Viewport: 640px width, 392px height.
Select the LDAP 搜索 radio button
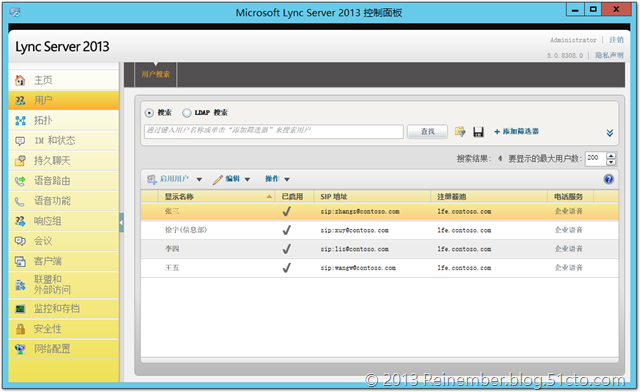click(x=187, y=113)
